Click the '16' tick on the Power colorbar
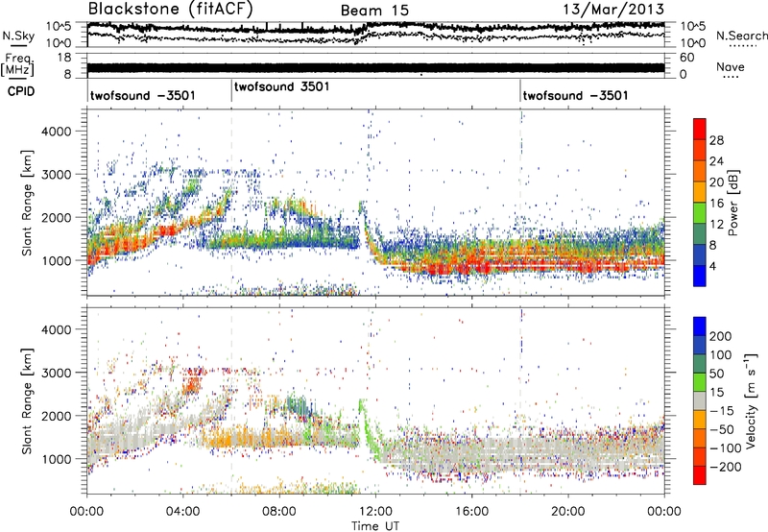The height and width of the screenshot is (532, 768). click(x=716, y=204)
